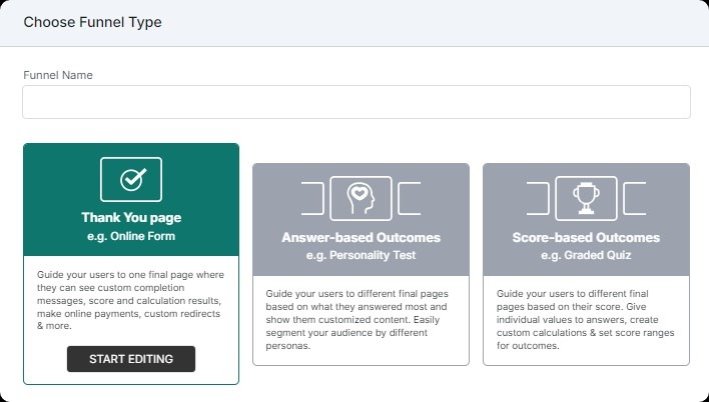Click the Funnel Name label
The height and width of the screenshot is (402, 709).
click(58, 75)
